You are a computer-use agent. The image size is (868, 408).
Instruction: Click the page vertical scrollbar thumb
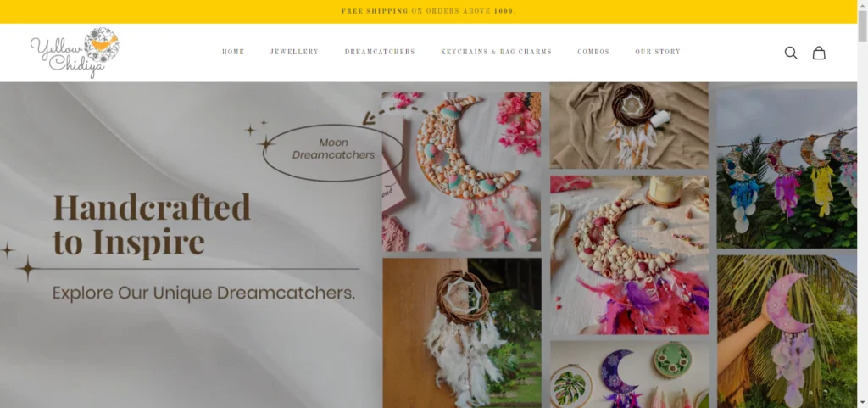862,26
